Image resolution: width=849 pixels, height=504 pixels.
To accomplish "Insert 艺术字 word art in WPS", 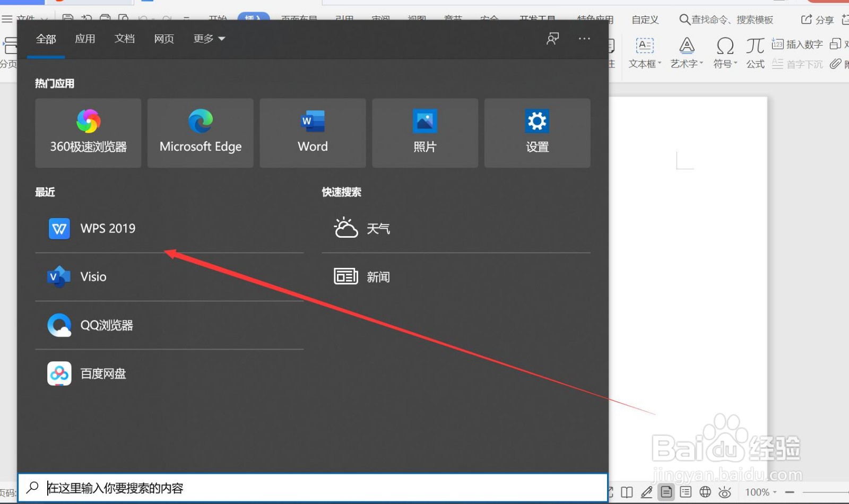I will click(687, 53).
